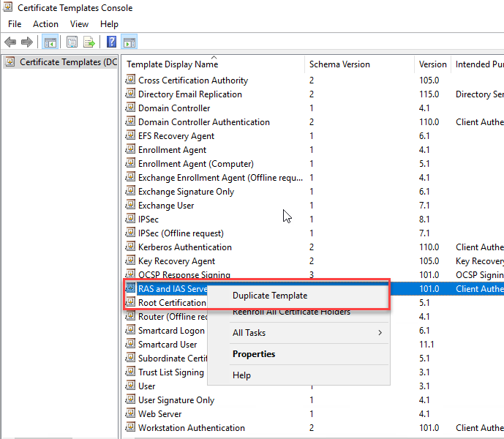The height and width of the screenshot is (439, 504).
Task: Click the Back arrow toolbar icon
Action: 10,42
